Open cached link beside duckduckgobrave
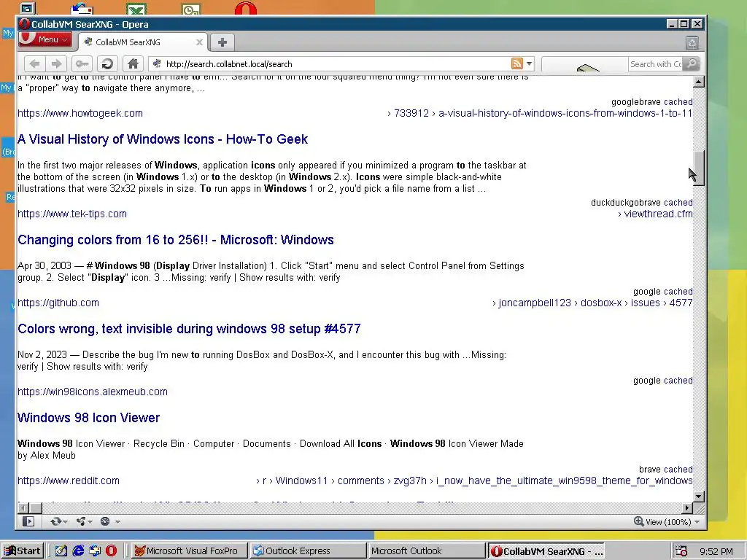 pyautogui.click(x=678, y=203)
